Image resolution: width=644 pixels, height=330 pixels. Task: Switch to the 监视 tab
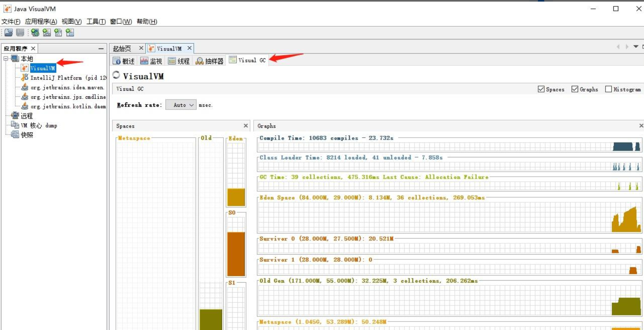coord(151,61)
